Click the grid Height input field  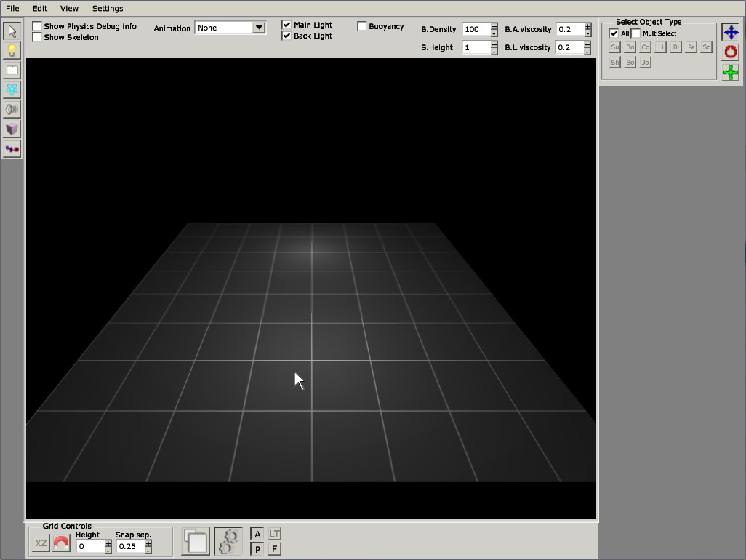pos(90,546)
